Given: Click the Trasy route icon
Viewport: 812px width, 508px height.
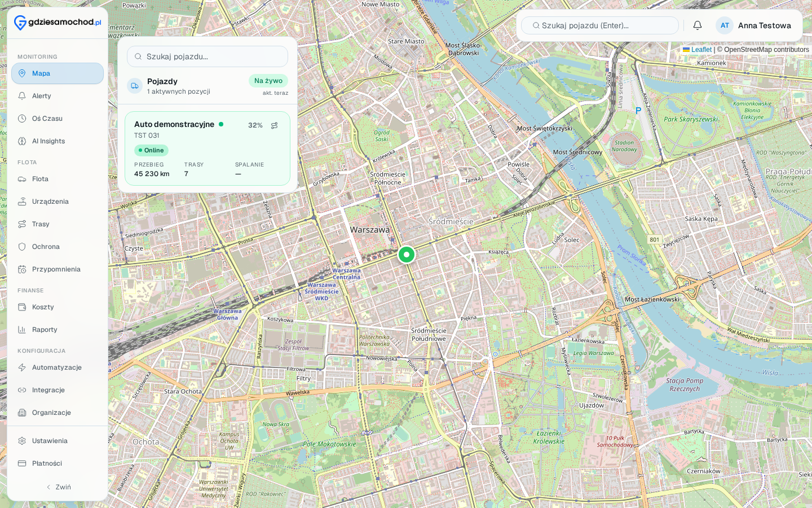Looking at the screenshot, I should (x=22, y=224).
